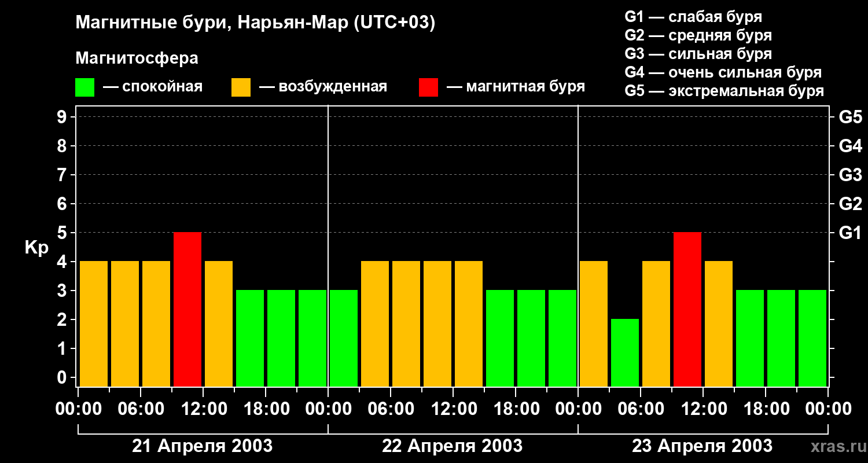Select the 'G2 — средняя буря' line
This screenshot has width=868, height=463.
[x=698, y=35]
